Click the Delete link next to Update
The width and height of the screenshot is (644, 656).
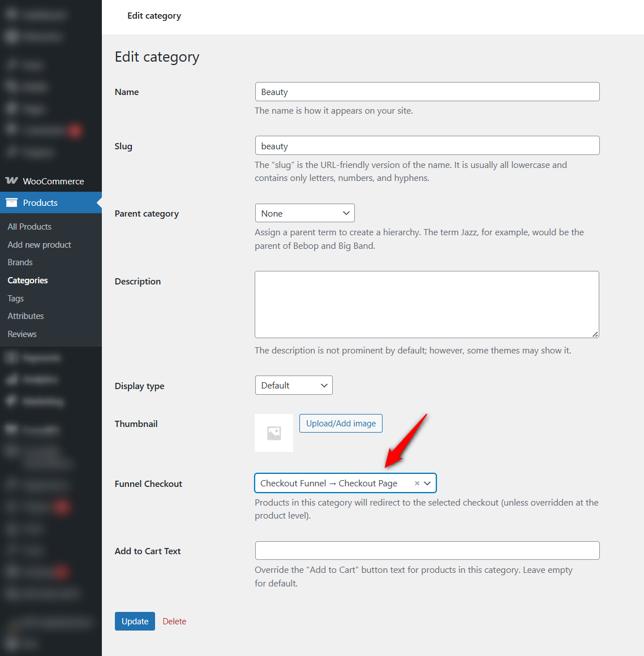(x=174, y=621)
